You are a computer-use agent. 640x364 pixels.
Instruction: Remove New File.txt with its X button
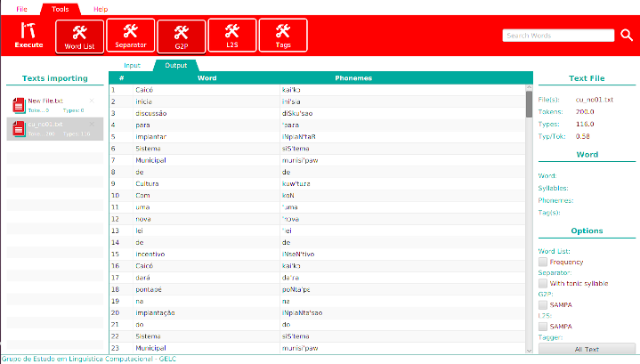(92, 101)
